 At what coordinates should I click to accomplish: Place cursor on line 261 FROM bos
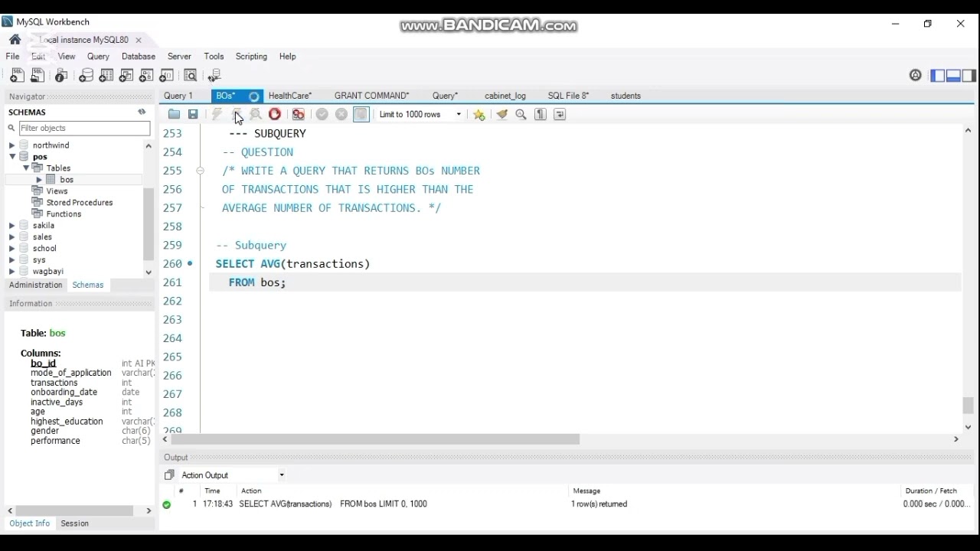point(257,282)
